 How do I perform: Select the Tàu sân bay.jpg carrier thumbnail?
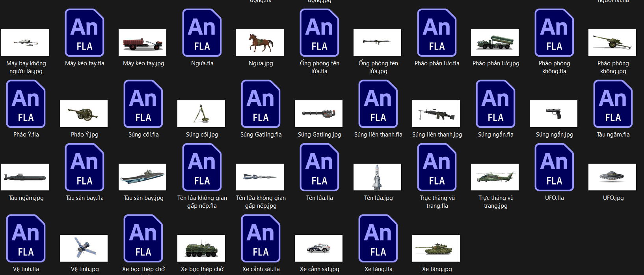click(x=142, y=177)
